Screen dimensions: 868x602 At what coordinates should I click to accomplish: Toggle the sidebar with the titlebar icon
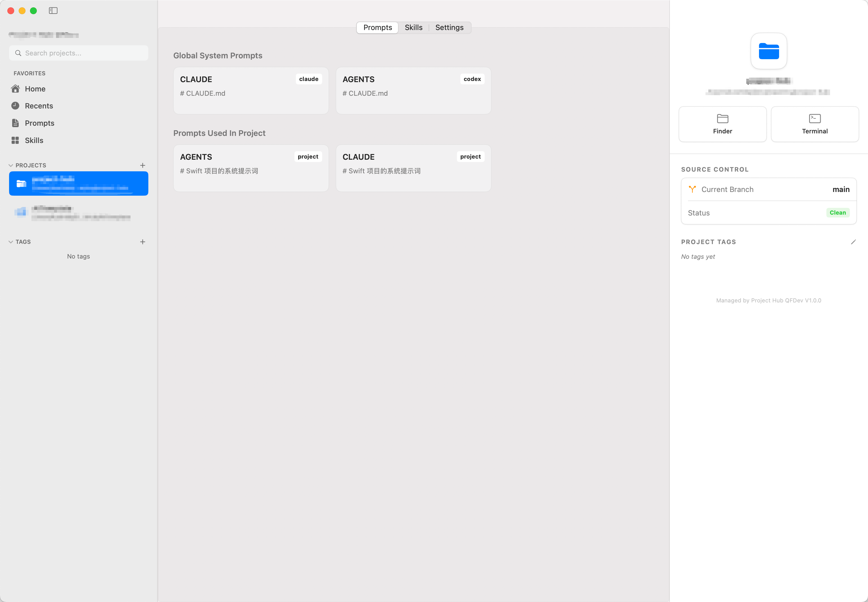click(53, 10)
